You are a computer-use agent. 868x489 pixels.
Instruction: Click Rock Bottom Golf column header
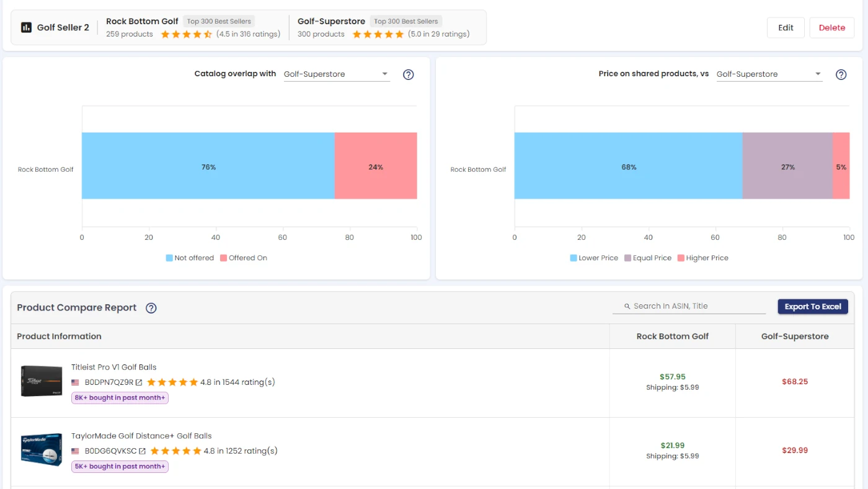pos(673,337)
